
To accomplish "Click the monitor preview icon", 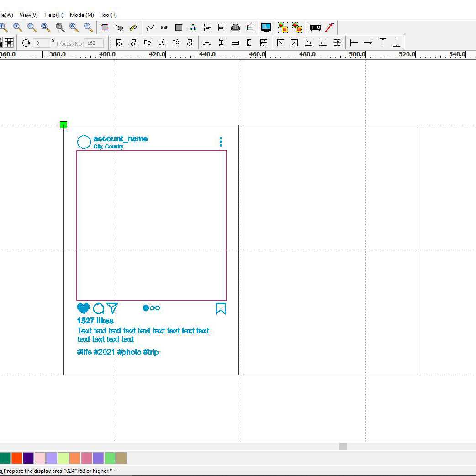I will click(x=266, y=27).
